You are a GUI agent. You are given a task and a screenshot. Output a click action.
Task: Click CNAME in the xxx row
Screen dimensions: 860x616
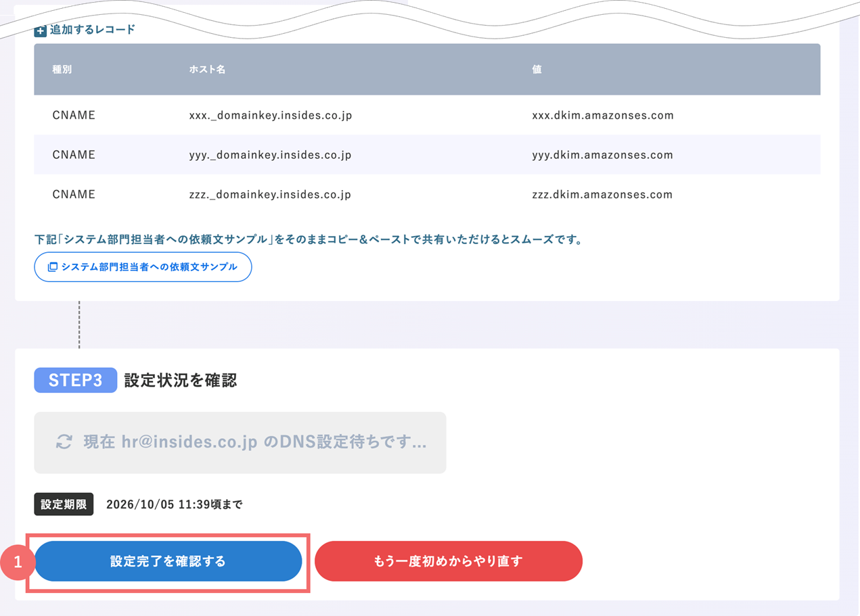74,115
